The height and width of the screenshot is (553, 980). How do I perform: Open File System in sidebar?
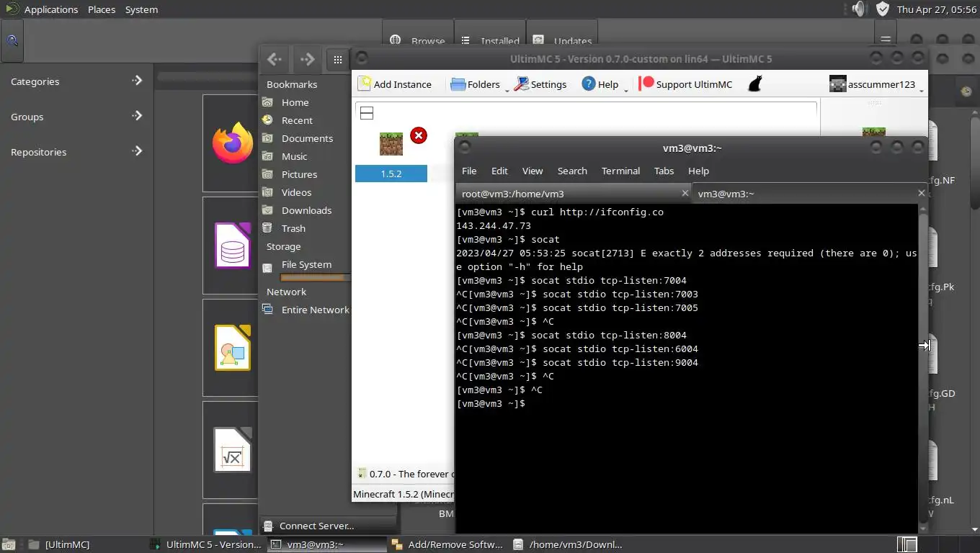[x=306, y=266]
